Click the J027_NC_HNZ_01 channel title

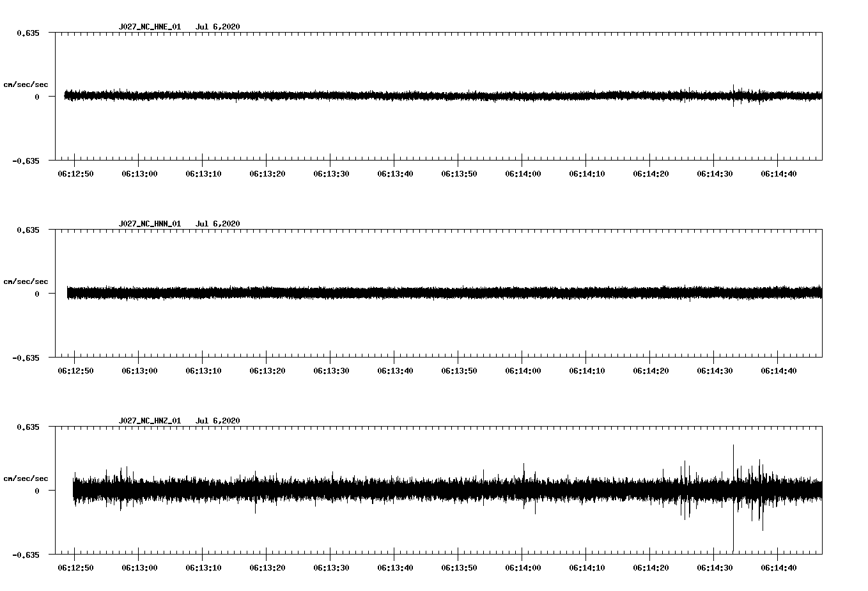[x=150, y=421]
